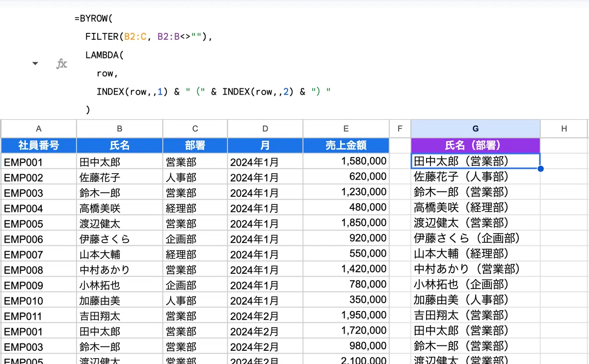Select column H header
Image resolution: width=589 pixels, height=364 pixels.
coord(564,129)
